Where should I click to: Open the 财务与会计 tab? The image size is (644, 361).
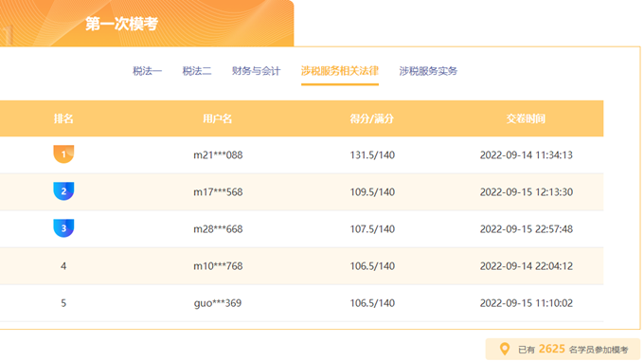coord(256,71)
